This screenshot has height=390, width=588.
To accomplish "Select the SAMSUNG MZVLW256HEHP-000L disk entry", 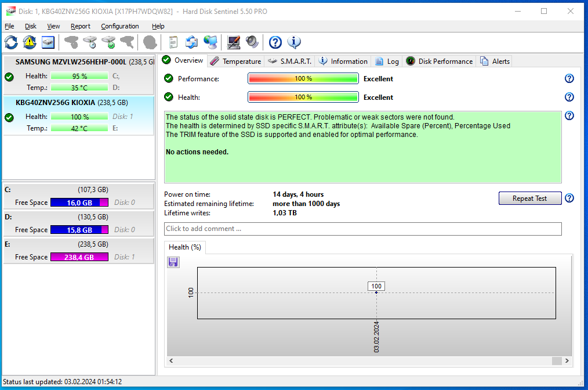I will coord(79,75).
